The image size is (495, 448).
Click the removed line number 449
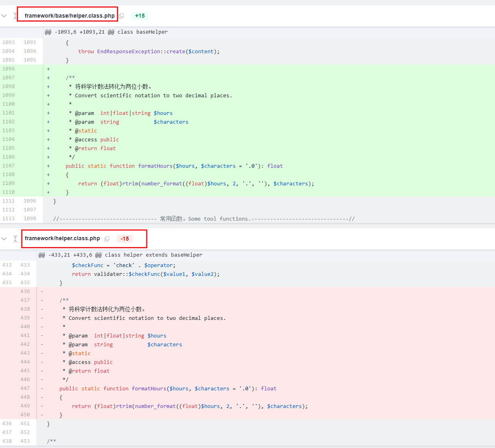pyautogui.click(x=25, y=406)
